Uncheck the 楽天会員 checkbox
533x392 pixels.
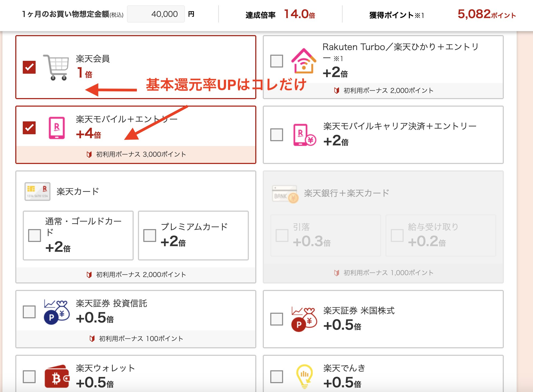click(x=29, y=67)
